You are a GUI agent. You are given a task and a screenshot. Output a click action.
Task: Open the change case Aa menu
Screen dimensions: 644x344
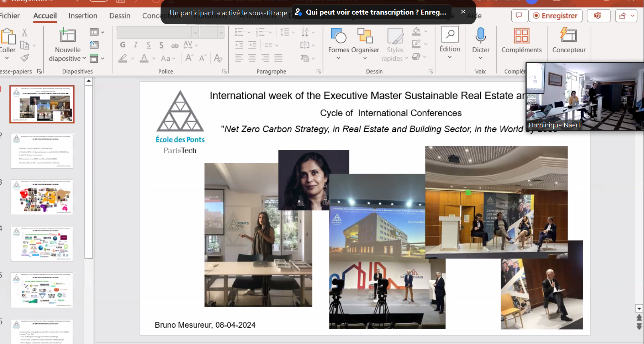[x=168, y=58]
